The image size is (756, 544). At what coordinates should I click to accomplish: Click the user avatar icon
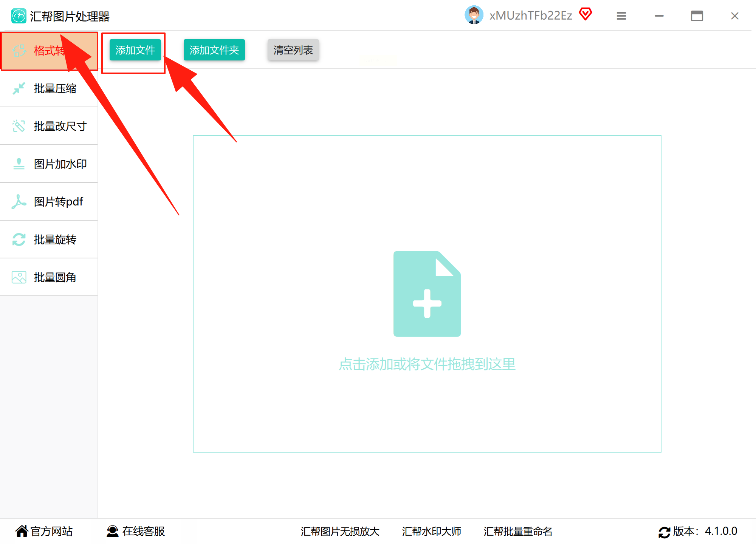point(474,15)
